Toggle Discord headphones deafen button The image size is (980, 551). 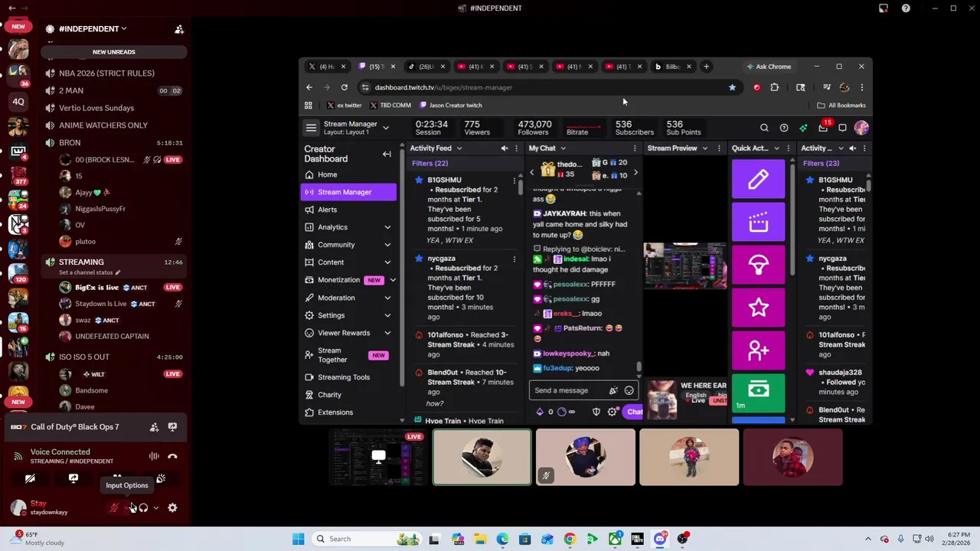(x=143, y=507)
